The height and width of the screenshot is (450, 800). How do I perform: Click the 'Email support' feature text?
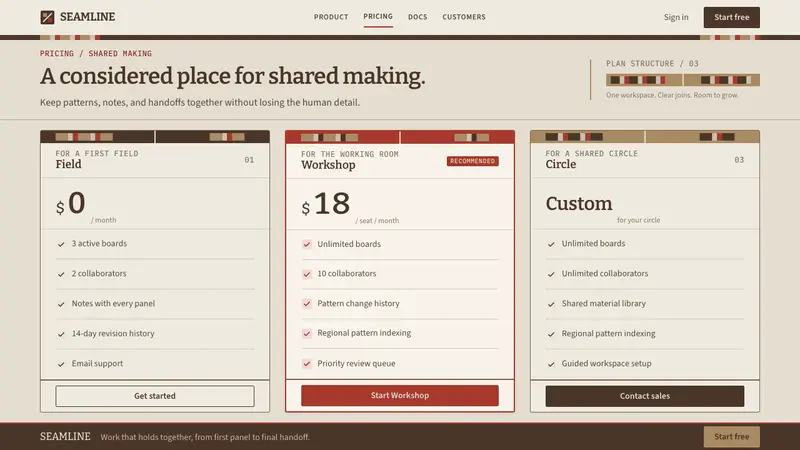(x=97, y=364)
